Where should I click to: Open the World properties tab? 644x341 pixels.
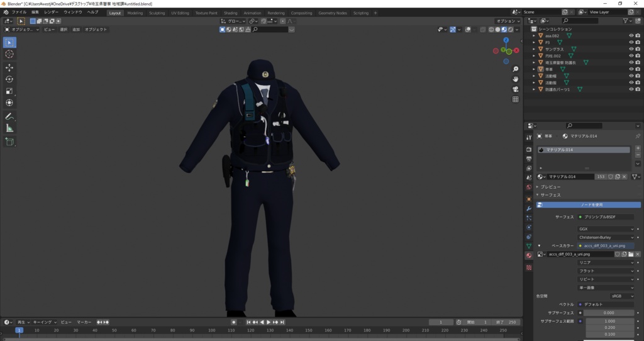pos(529,187)
